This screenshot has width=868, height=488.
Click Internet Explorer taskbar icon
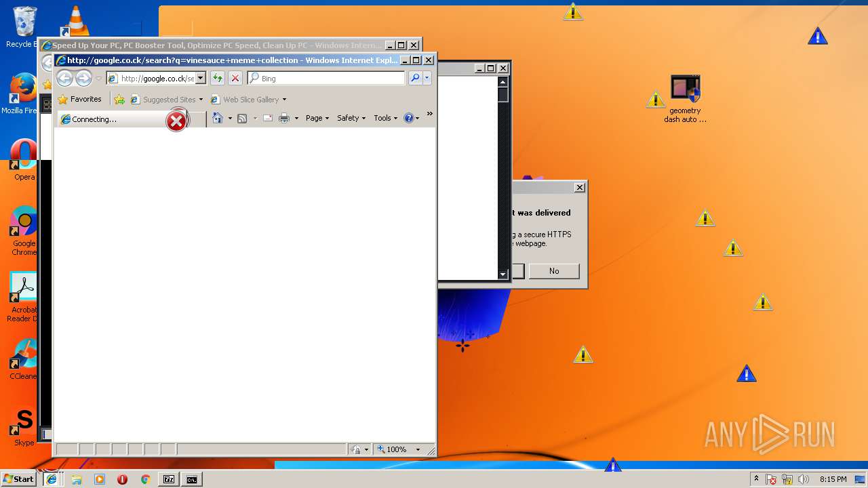tap(52, 479)
